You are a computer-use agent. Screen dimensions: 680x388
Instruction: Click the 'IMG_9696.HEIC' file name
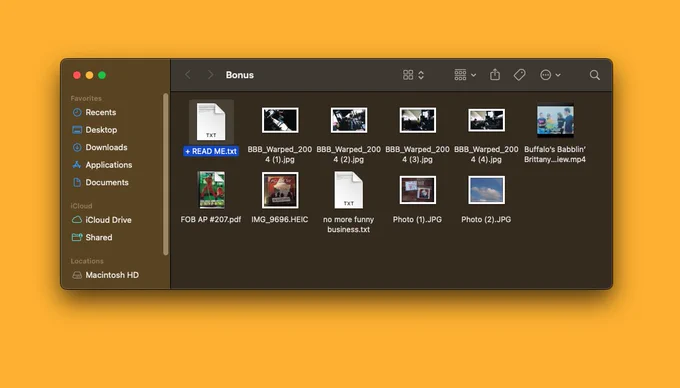pos(280,219)
